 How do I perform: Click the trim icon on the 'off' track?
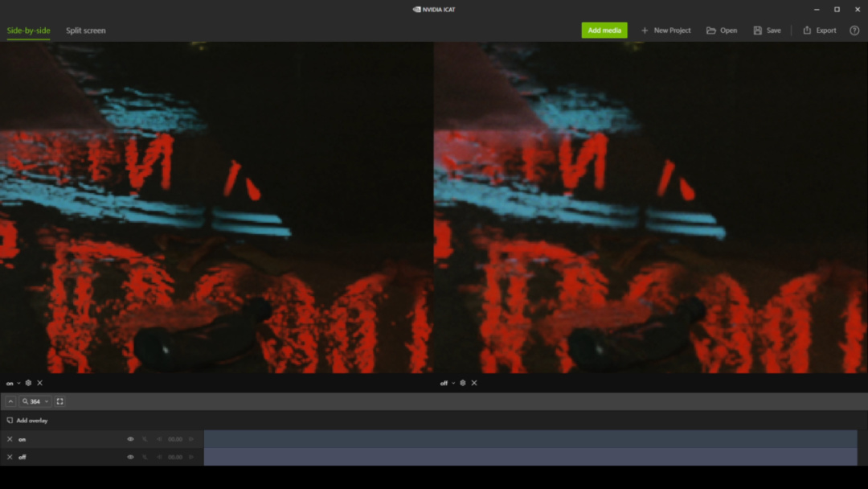(145, 457)
